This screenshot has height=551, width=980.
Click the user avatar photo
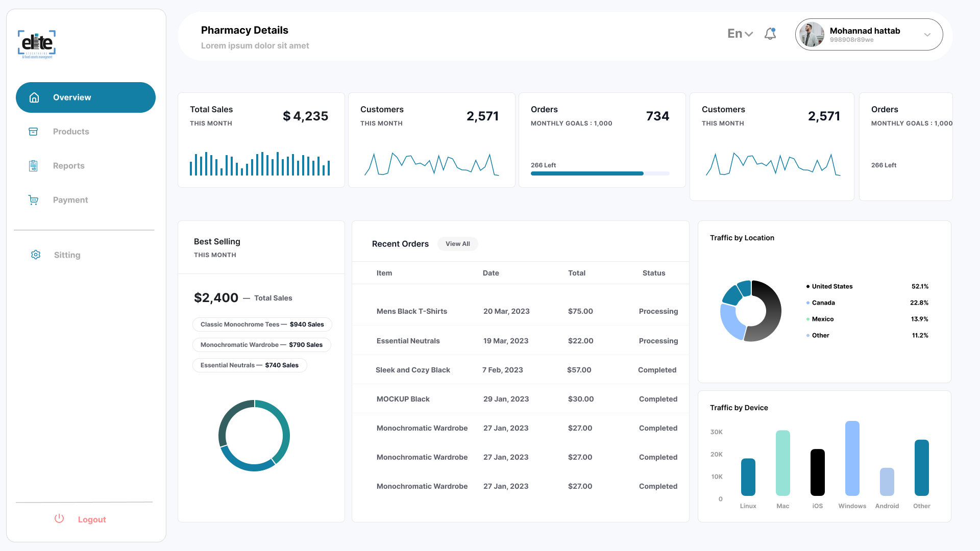tap(812, 35)
